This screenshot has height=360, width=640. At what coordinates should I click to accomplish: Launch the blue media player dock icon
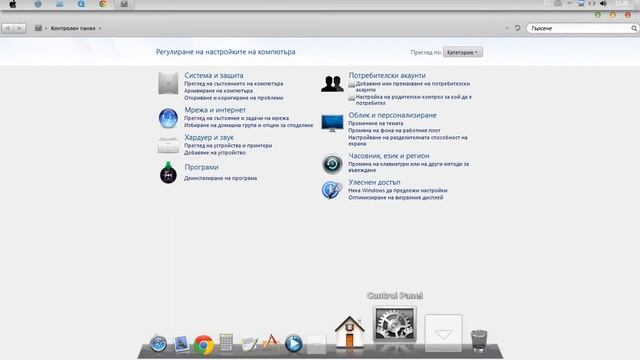coord(293,343)
